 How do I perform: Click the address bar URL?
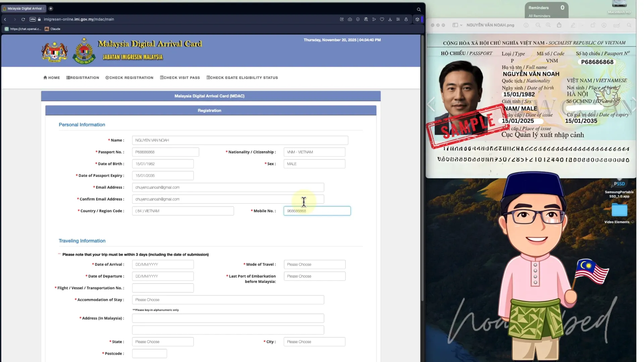[x=79, y=19]
